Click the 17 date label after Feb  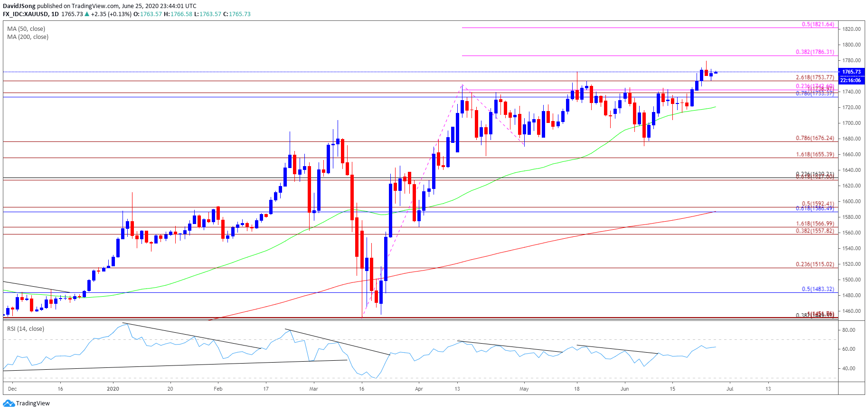[x=266, y=389]
